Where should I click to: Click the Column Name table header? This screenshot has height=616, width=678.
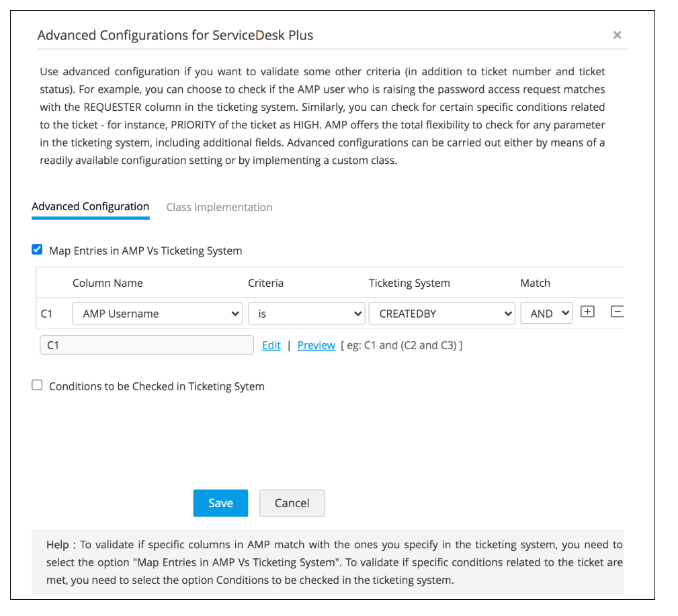[x=108, y=283]
